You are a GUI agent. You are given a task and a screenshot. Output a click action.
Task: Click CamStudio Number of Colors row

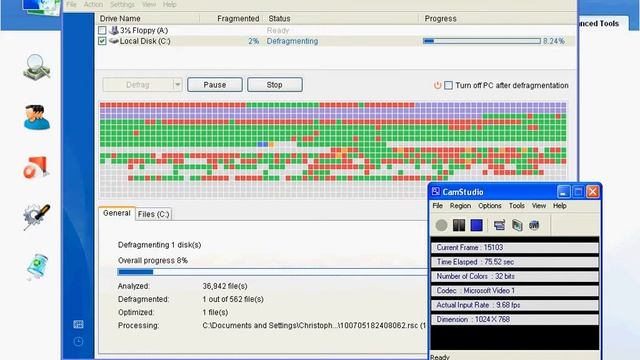point(515,276)
